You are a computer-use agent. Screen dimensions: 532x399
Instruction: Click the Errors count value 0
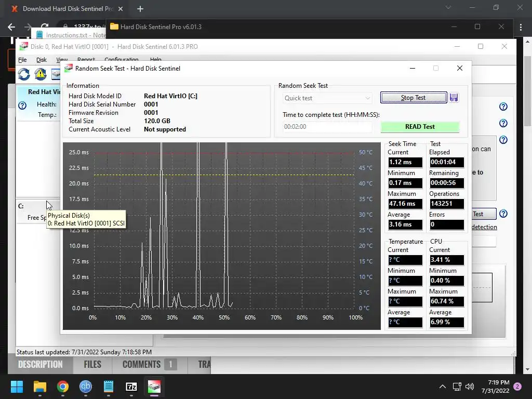[x=446, y=224]
